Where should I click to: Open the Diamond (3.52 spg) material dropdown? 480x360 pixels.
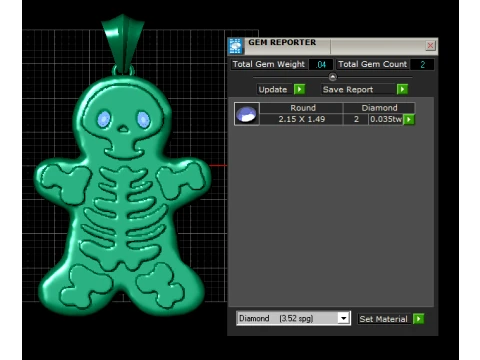[344, 318]
